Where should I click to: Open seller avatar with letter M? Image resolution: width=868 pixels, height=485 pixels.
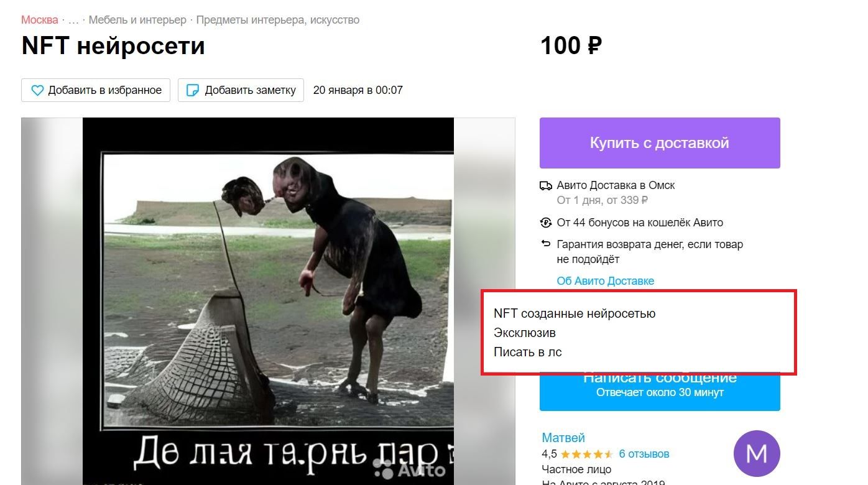[757, 453]
